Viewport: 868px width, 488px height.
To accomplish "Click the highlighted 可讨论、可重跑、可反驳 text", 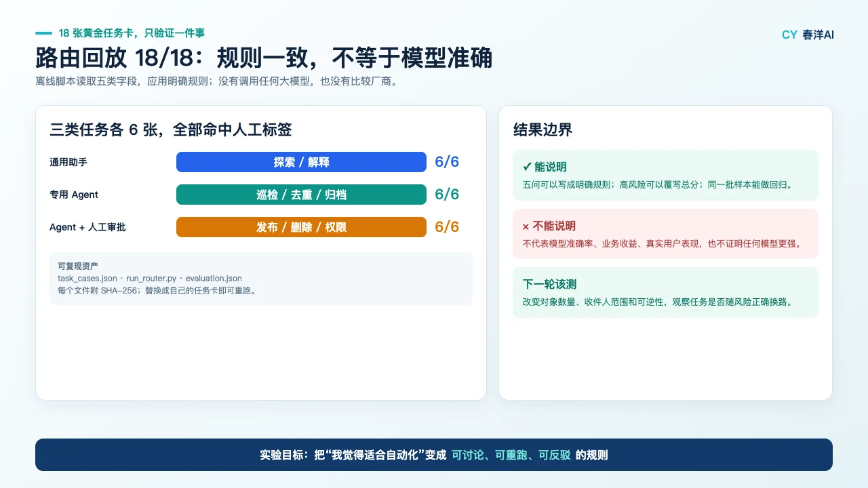I will (511, 455).
